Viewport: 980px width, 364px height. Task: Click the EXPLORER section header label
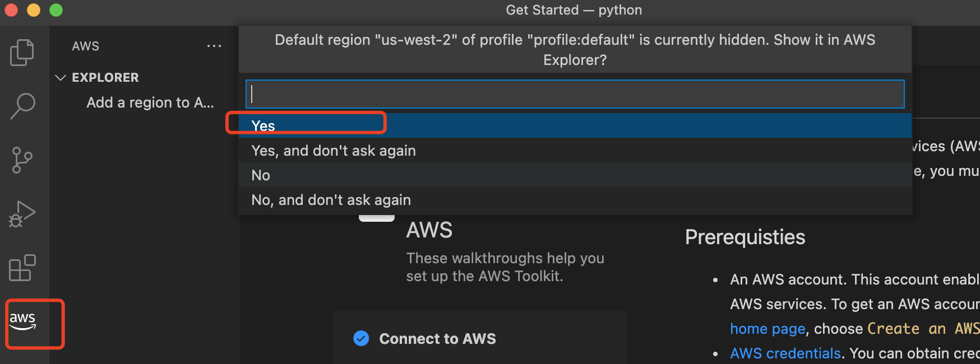(105, 77)
